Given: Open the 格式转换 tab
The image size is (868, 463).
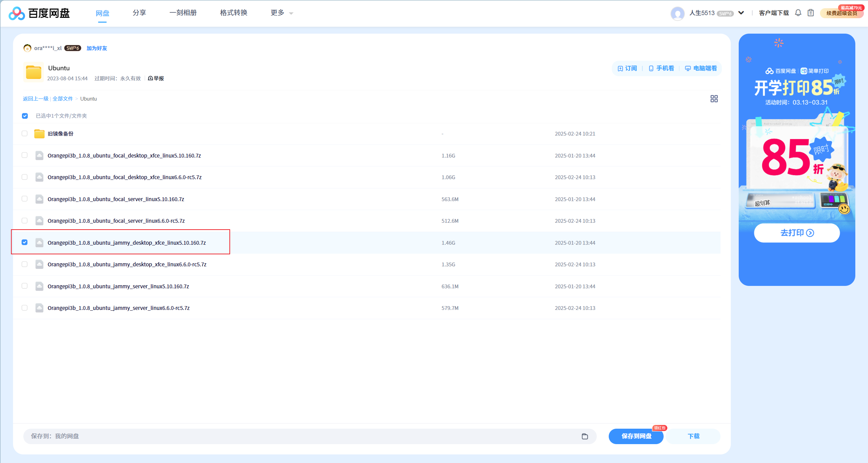Looking at the screenshot, I should pos(234,13).
